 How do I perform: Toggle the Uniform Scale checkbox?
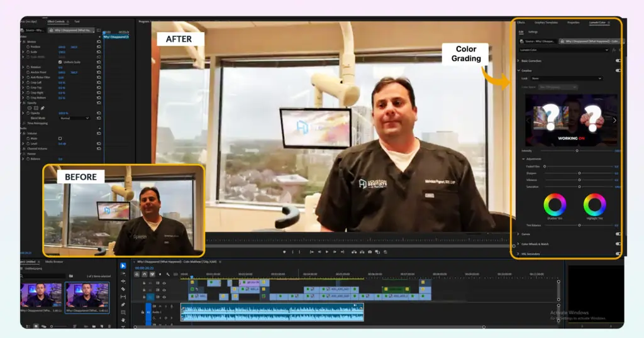(60, 62)
